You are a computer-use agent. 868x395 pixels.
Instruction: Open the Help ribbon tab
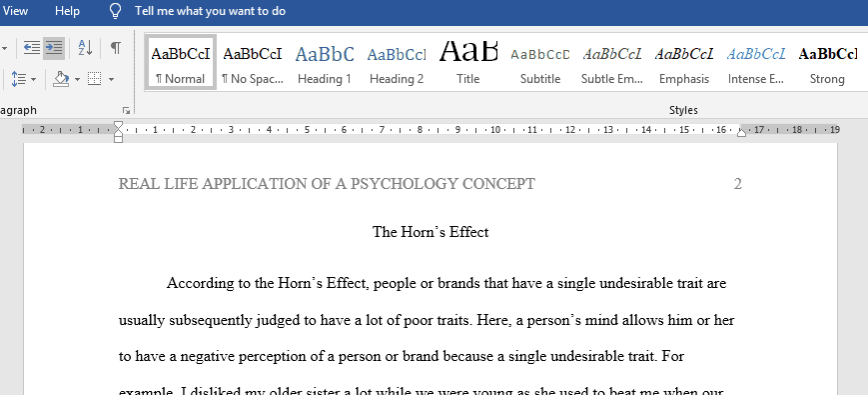pos(67,11)
